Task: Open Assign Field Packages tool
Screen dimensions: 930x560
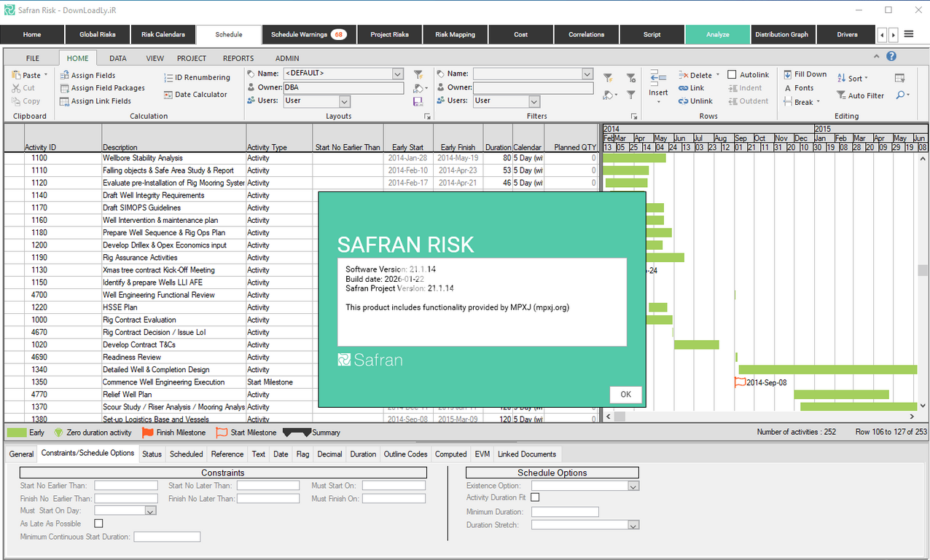Action: pos(102,88)
